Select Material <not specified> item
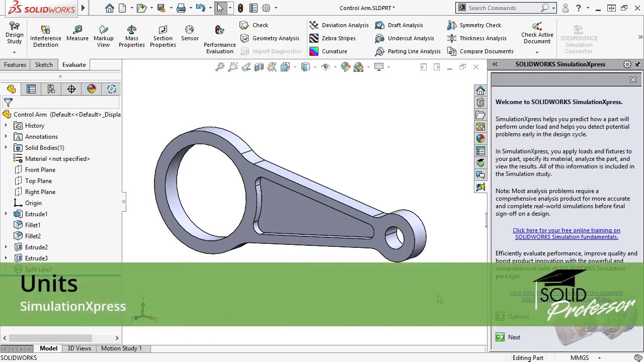 pyautogui.click(x=52, y=159)
